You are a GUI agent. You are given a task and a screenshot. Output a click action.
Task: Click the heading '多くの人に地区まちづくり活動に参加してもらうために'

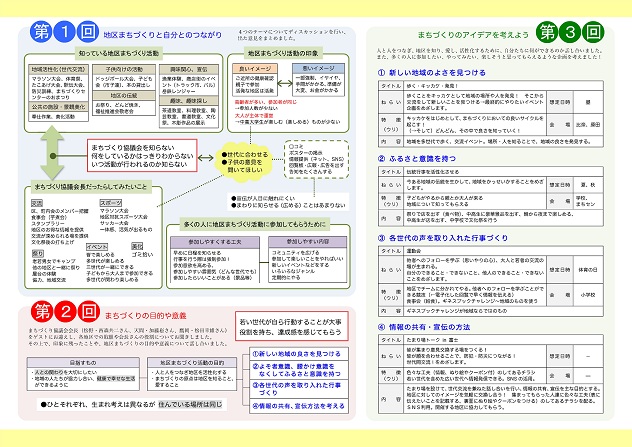pyautogui.click(x=255, y=224)
